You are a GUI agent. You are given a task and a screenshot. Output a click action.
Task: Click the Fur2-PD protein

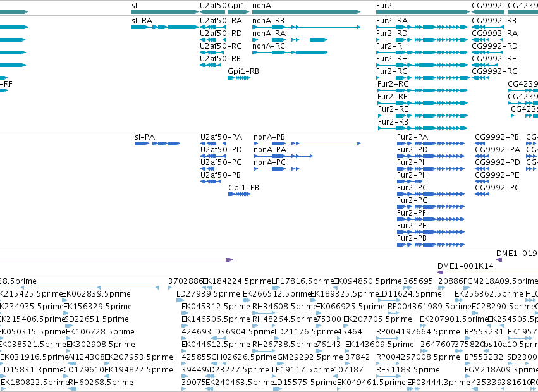[x=412, y=150]
